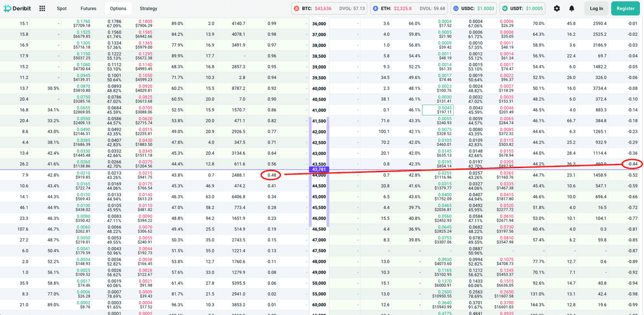Select the 46,000 strike label
Image resolution: width=644 pixels, height=315 pixels.
(319, 218)
